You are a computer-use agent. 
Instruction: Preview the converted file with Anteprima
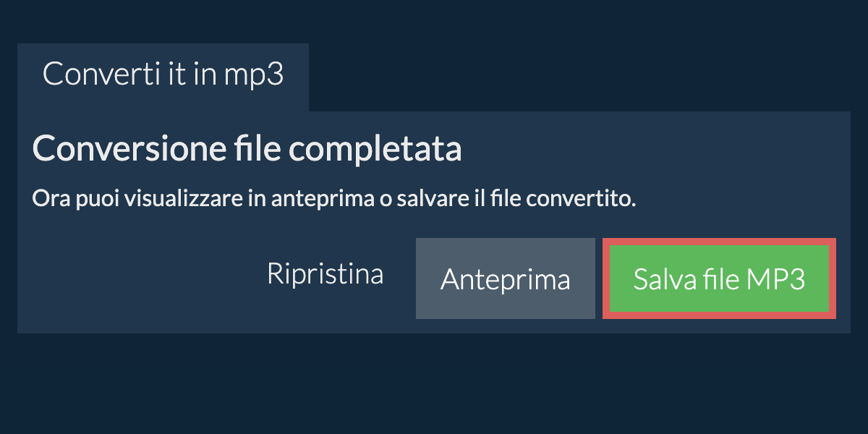[505, 278]
